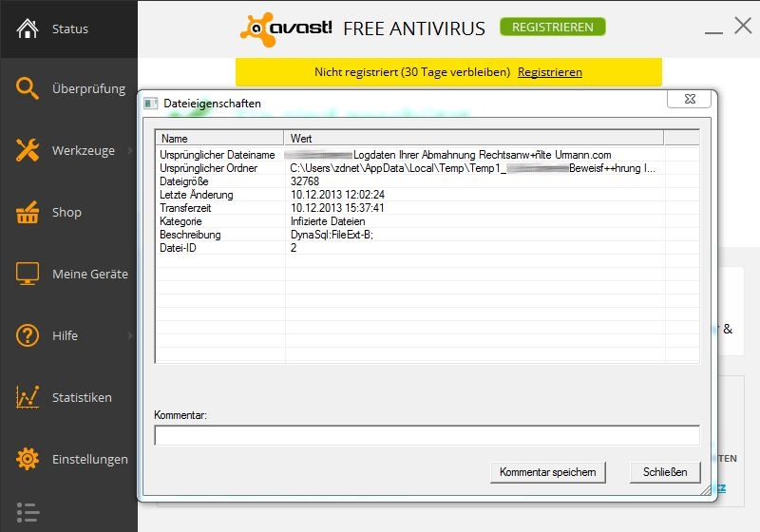760x532 pixels.
Task: Click the avast! logo
Action: [x=286, y=29]
